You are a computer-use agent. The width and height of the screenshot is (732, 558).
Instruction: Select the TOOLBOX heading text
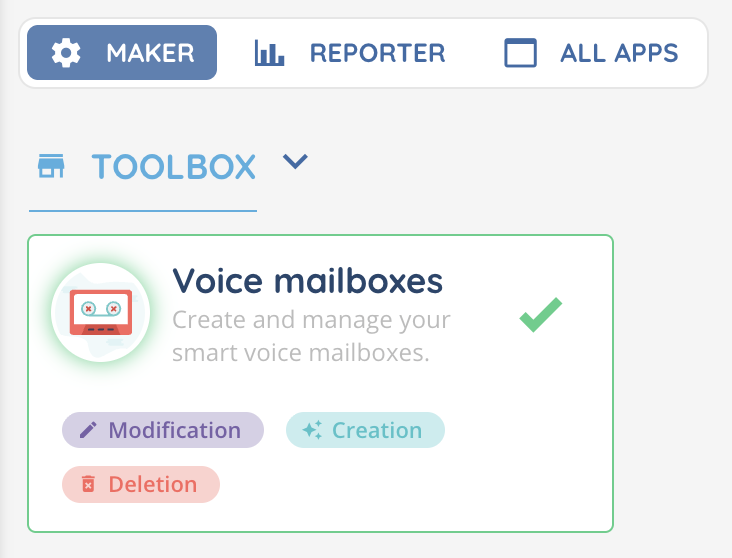point(174,166)
